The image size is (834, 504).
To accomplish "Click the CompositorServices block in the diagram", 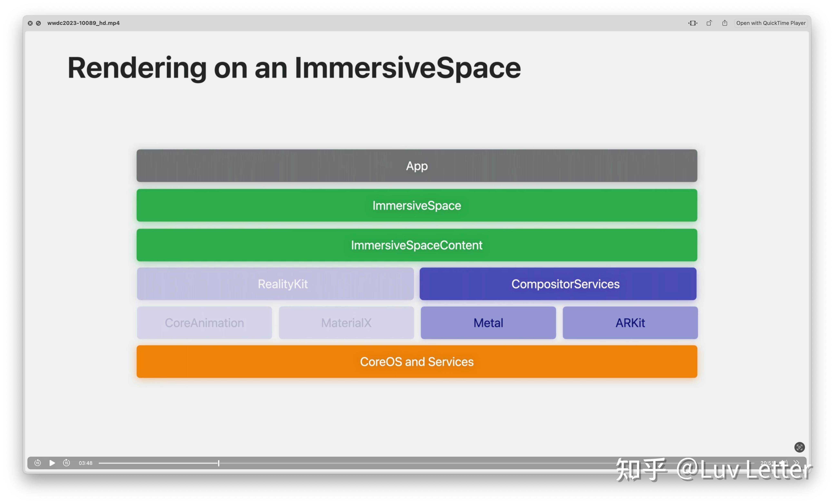I will click(x=565, y=284).
